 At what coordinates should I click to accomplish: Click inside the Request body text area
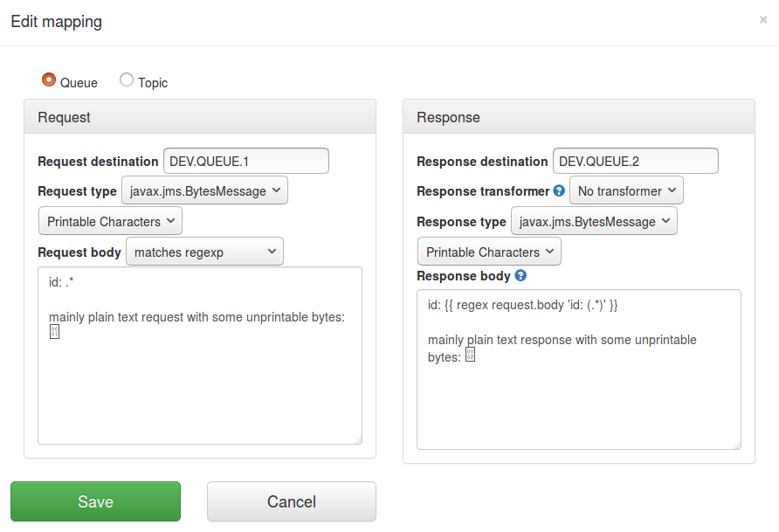(x=199, y=367)
